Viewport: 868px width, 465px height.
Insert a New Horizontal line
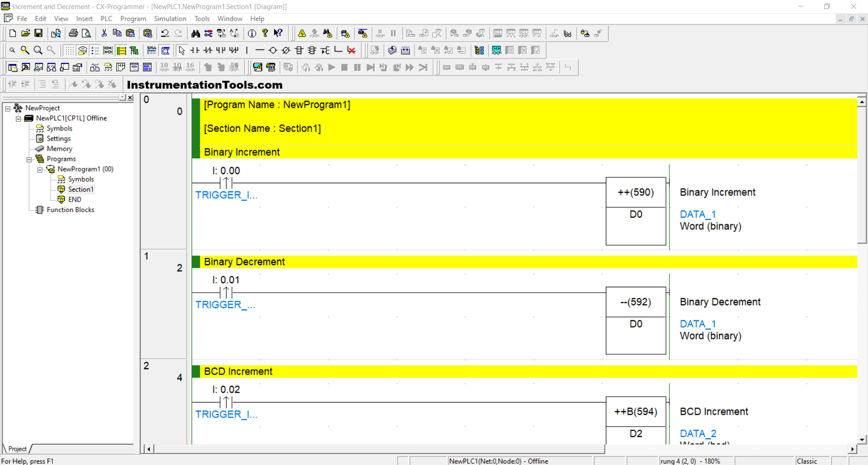(x=259, y=50)
